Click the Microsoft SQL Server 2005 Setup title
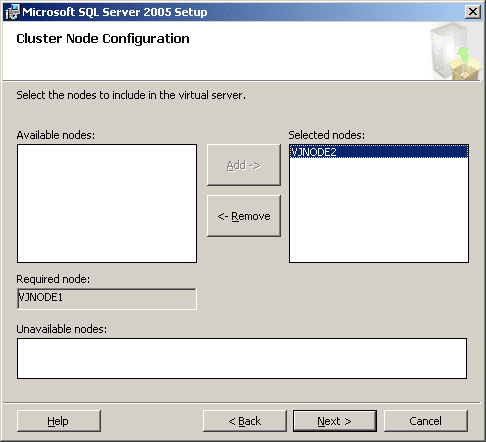 pyautogui.click(x=115, y=12)
